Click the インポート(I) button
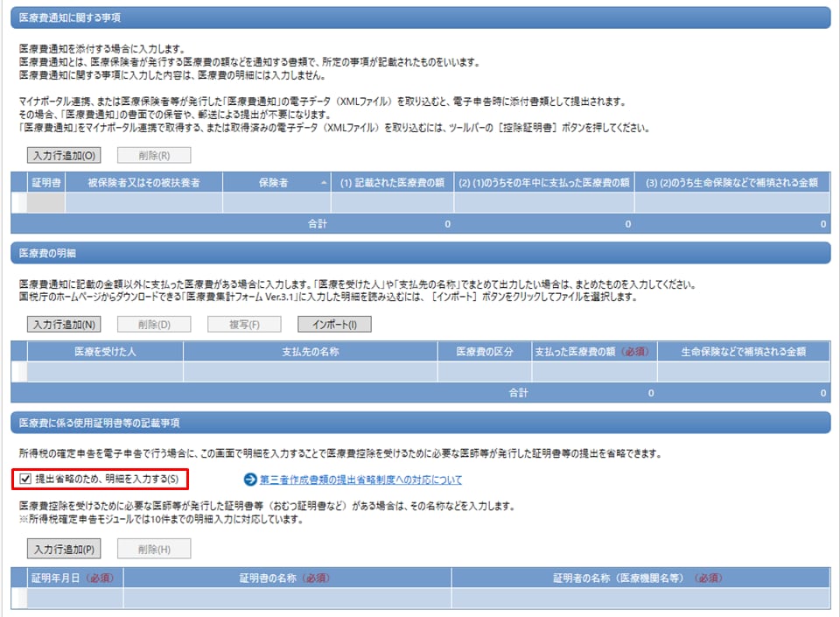 tap(334, 324)
